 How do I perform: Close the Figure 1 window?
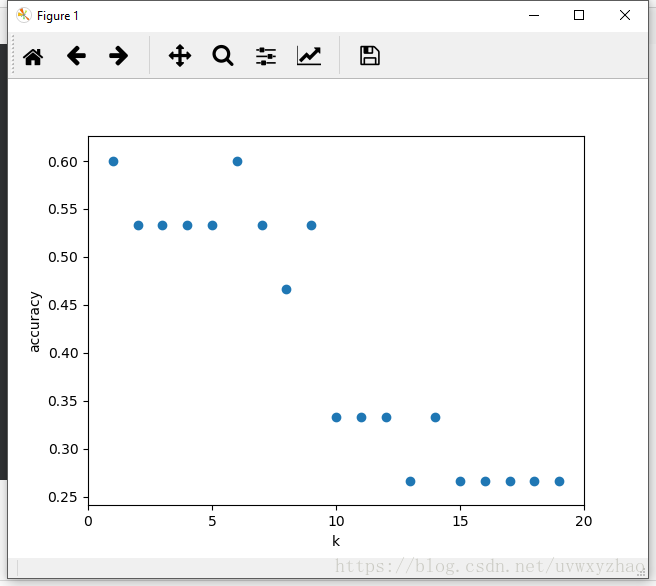coord(625,15)
